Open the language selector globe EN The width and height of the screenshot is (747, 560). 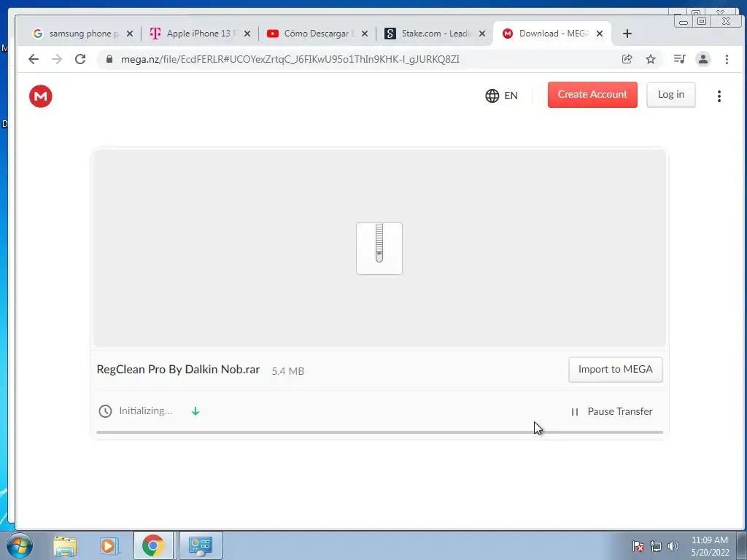(x=502, y=96)
